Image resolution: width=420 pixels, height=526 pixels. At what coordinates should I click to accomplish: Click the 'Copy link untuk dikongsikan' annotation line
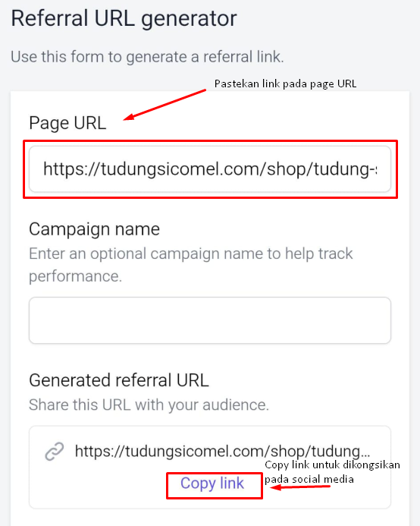pyautogui.click(x=332, y=465)
